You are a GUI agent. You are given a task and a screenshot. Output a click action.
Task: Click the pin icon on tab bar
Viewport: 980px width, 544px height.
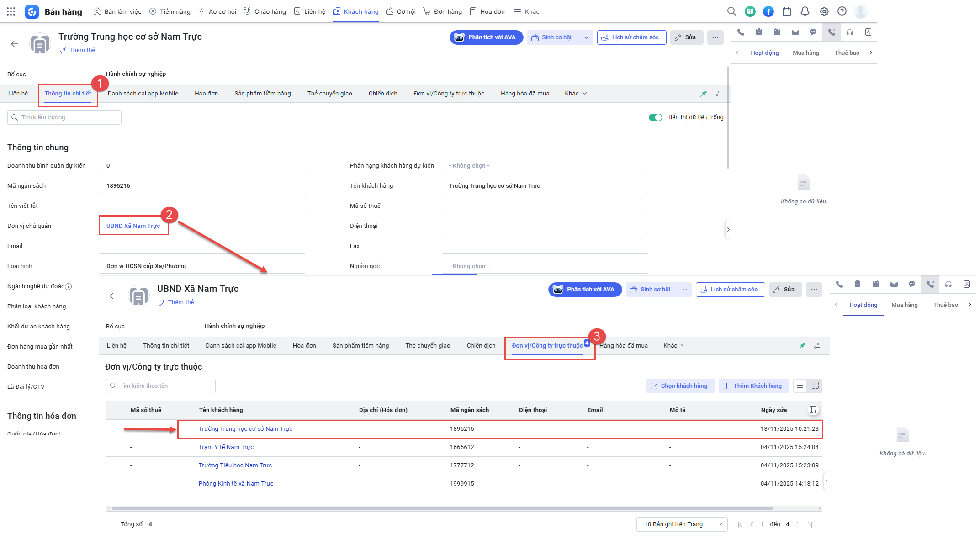click(704, 94)
